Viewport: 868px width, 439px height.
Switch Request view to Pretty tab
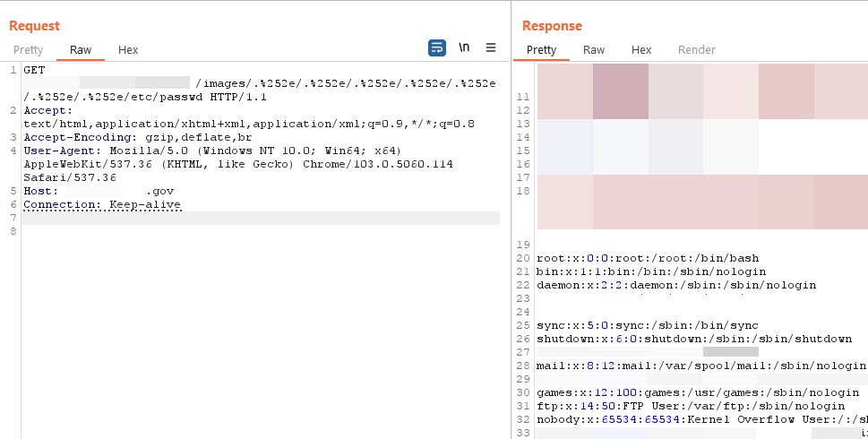29,50
